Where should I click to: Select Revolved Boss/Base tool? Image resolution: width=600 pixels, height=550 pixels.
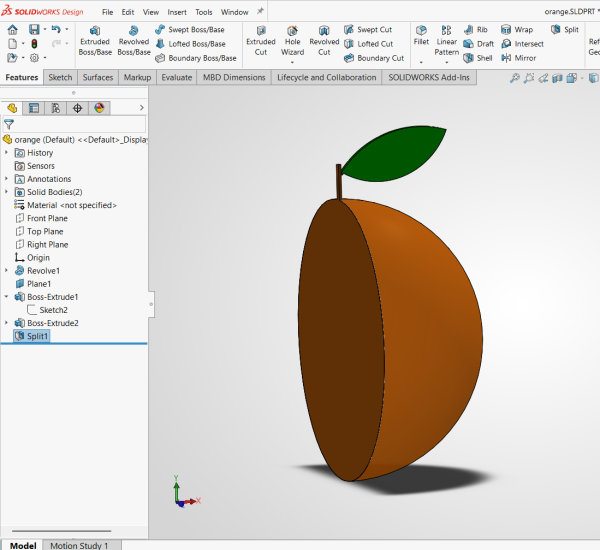pyautogui.click(x=134, y=41)
